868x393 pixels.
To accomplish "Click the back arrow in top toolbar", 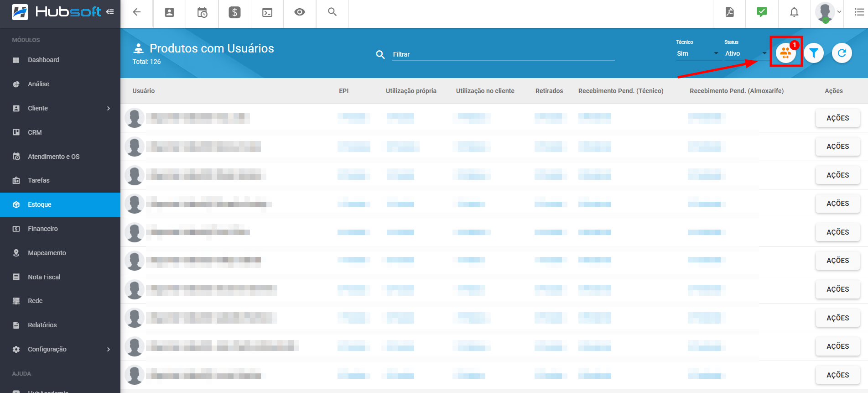I will coord(136,12).
